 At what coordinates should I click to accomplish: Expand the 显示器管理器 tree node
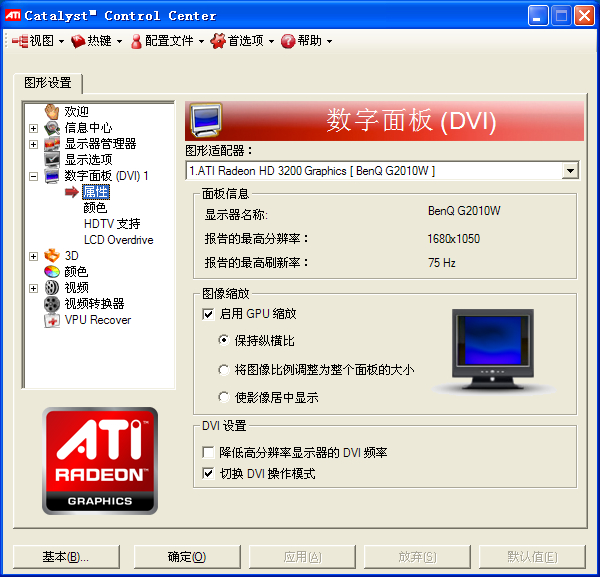pos(34,144)
